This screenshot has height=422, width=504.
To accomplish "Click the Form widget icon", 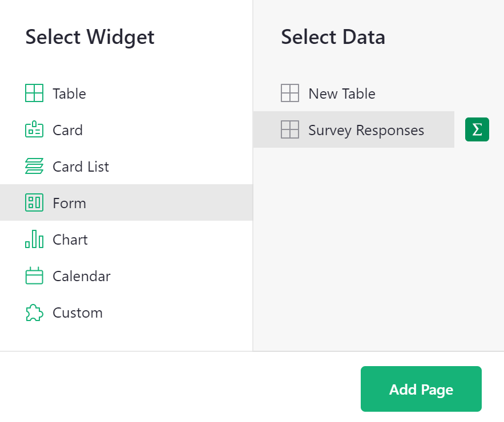I will tap(34, 202).
